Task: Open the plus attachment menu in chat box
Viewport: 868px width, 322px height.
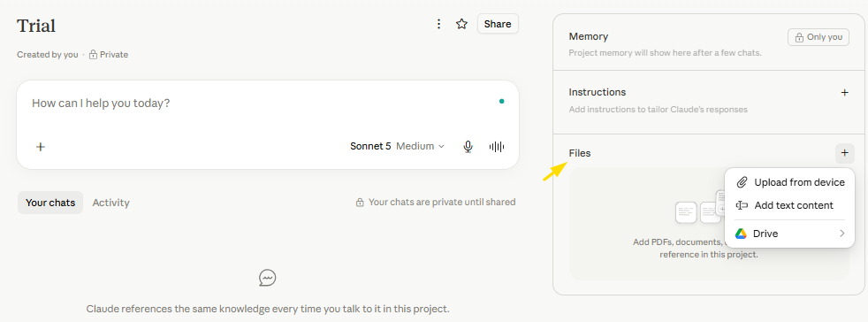Action: coord(41,146)
